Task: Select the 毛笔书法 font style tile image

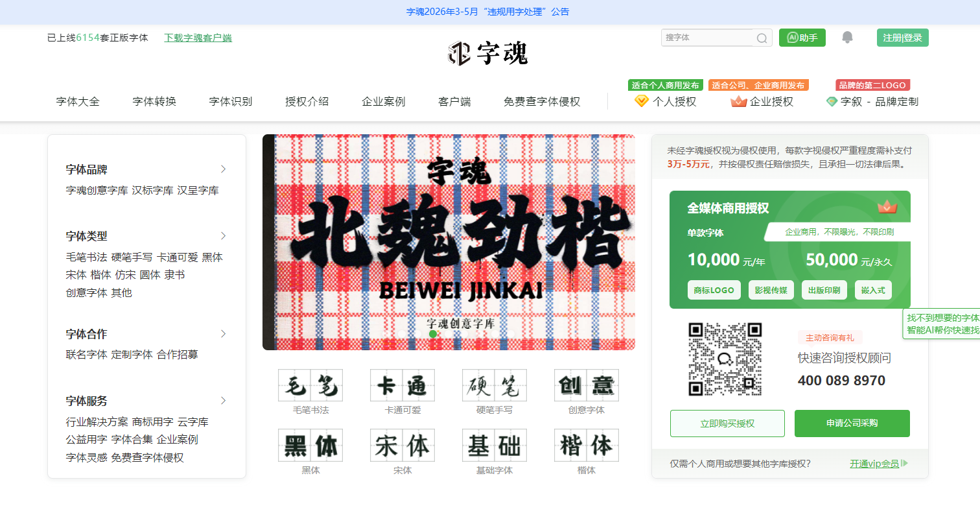Action: [x=310, y=385]
